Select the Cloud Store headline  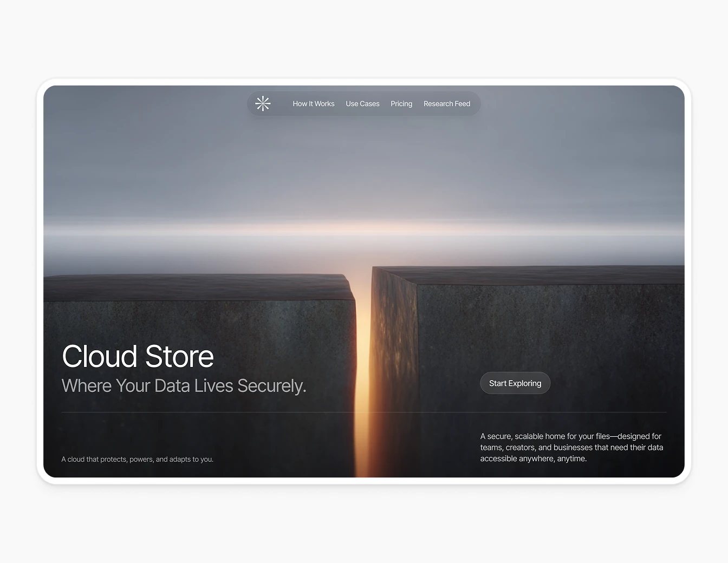(x=138, y=356)
